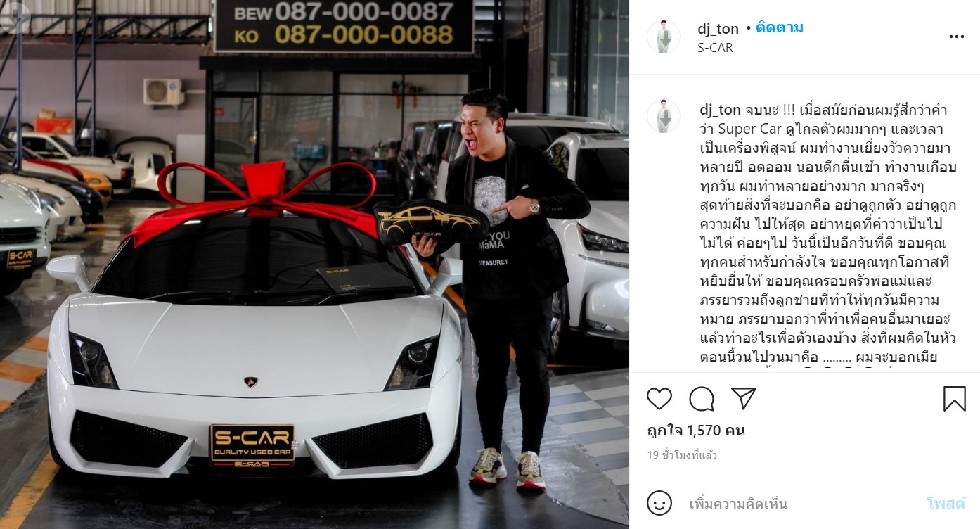Share post with paper plane icon
The height and width of the screenshot is (529, 980).
[744, 398]
